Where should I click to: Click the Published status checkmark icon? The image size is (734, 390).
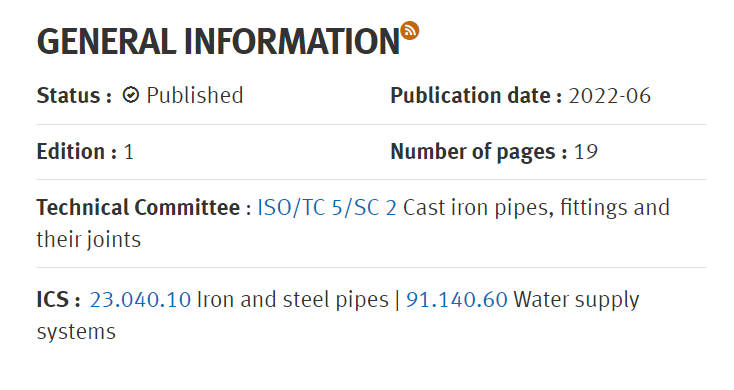[x=131, y=96]
